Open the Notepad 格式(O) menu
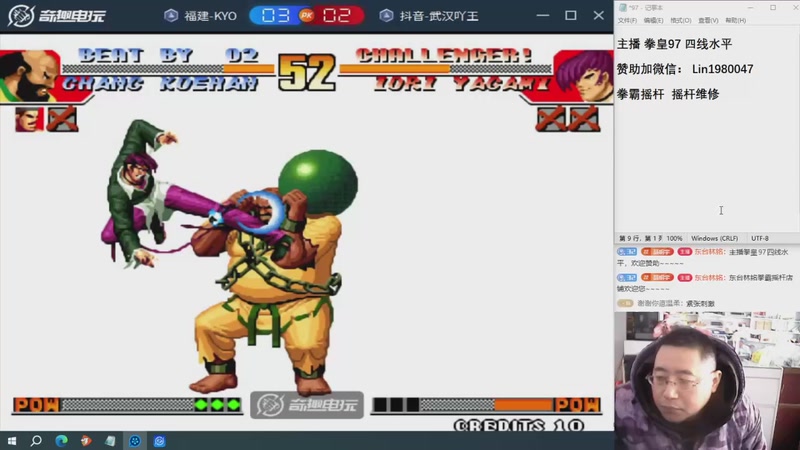Screen dimensions: 800x450 pyautogui.click(x=681, y=20)
